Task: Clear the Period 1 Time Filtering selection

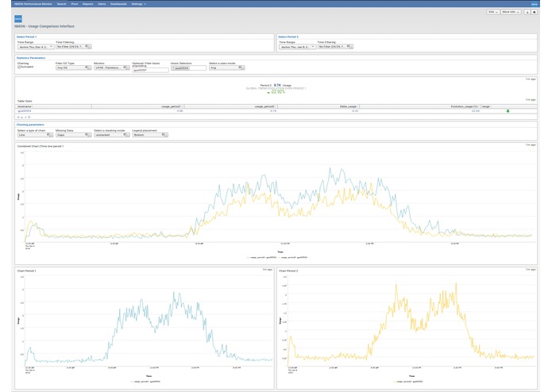Action: [x=87, y=46]
